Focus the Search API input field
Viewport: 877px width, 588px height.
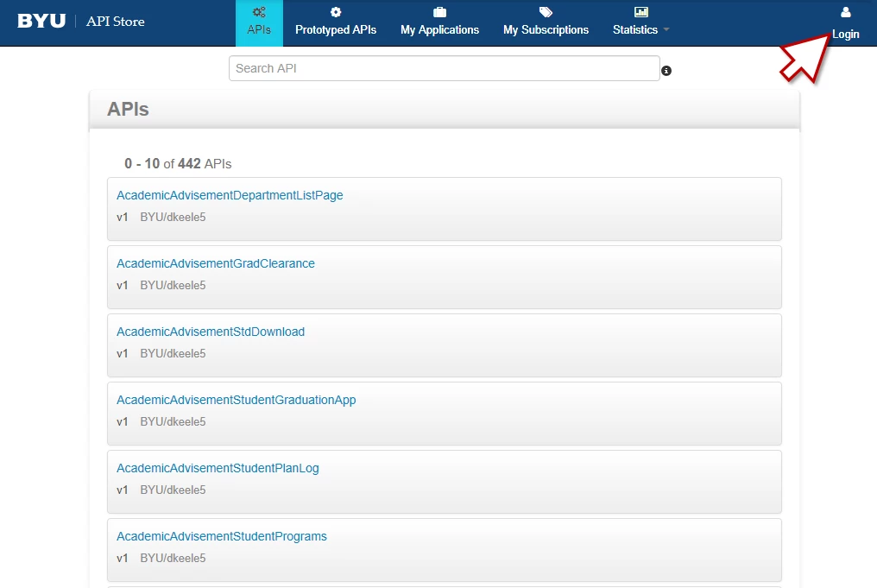pos(444,68)
